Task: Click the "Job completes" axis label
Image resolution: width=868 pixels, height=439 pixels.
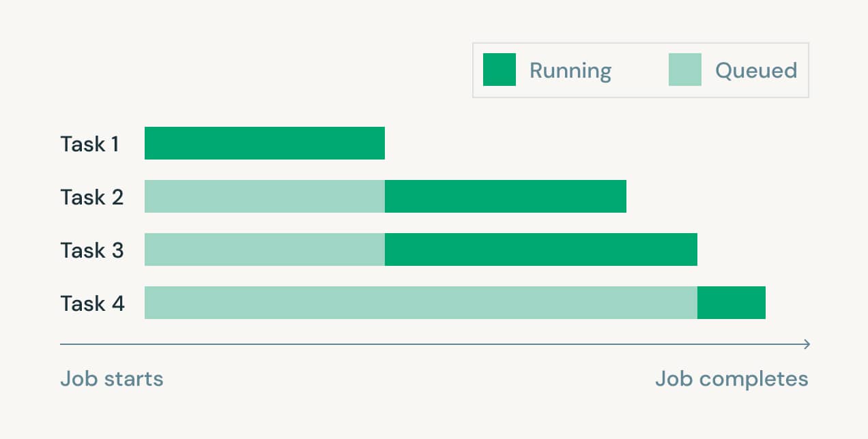Action: tap(732, 379)
